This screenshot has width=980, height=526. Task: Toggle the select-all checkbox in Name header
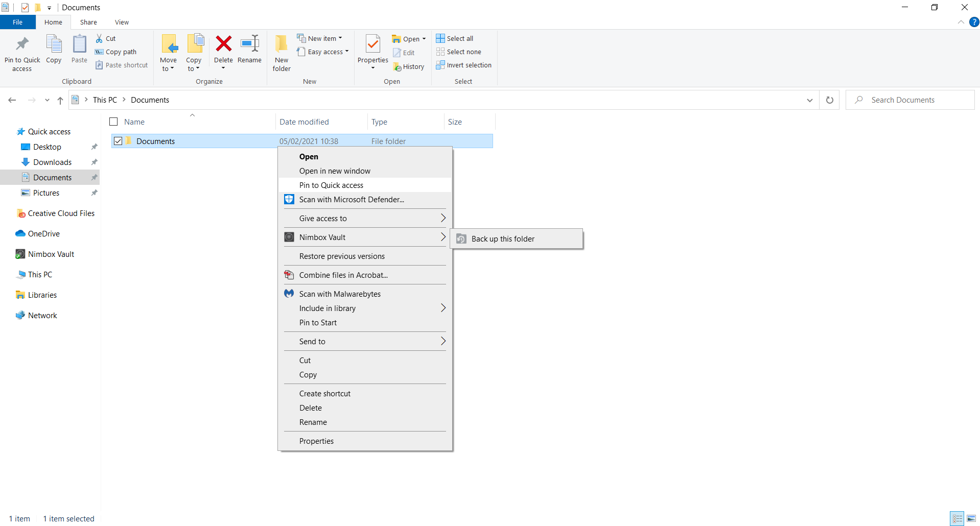[x=114, y=122]
